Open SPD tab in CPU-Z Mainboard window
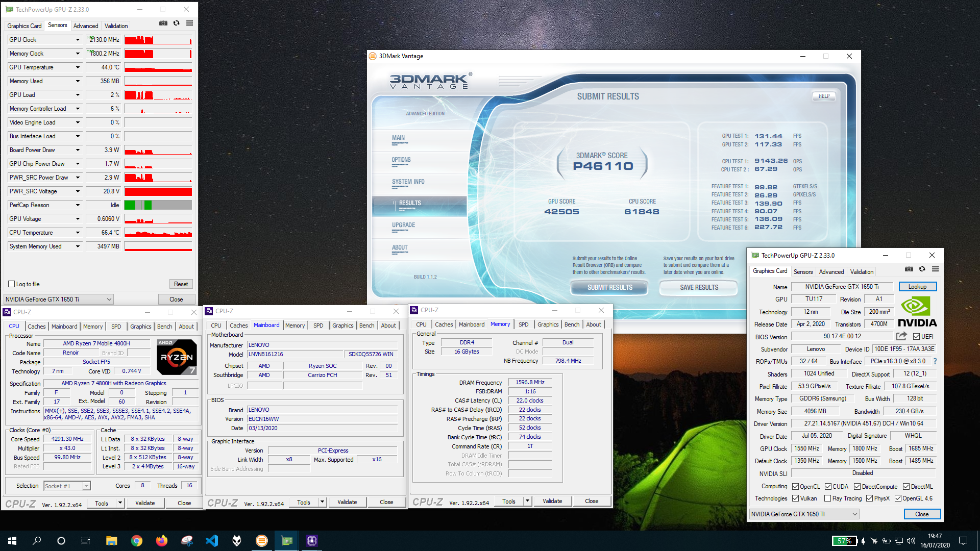The width and height of the screenshot is (980, 551). (x=318, y=325)
